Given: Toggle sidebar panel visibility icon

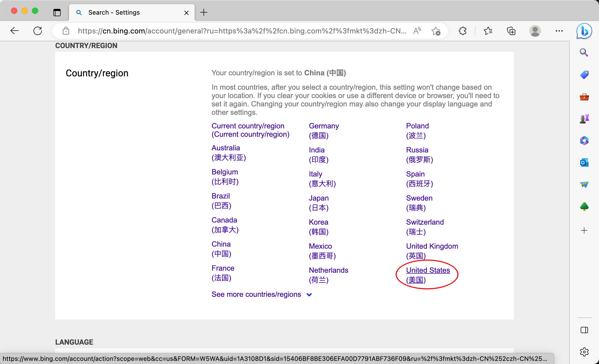Looking at the screenshot, I should pyautogui.click(x=584, y=330).
